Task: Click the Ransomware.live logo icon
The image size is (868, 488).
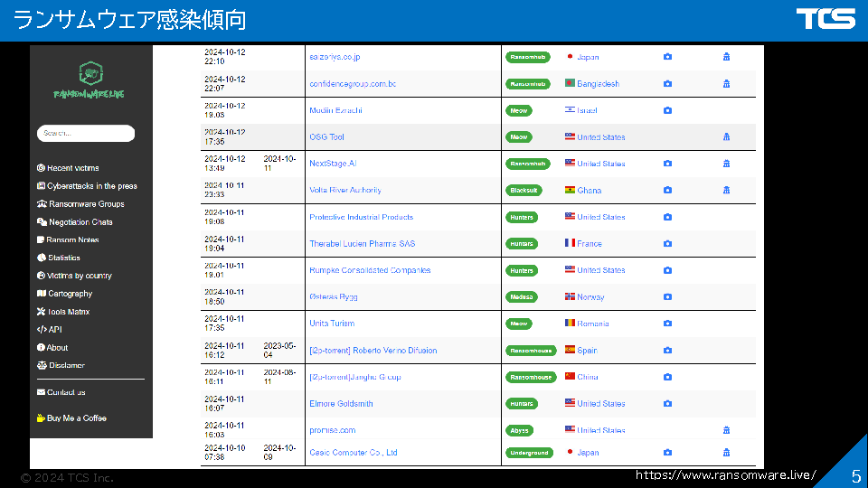Action: click(89, 74)
